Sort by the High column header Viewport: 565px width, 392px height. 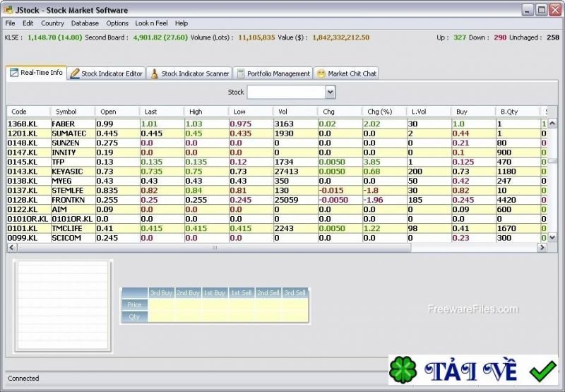coord(206,112)
